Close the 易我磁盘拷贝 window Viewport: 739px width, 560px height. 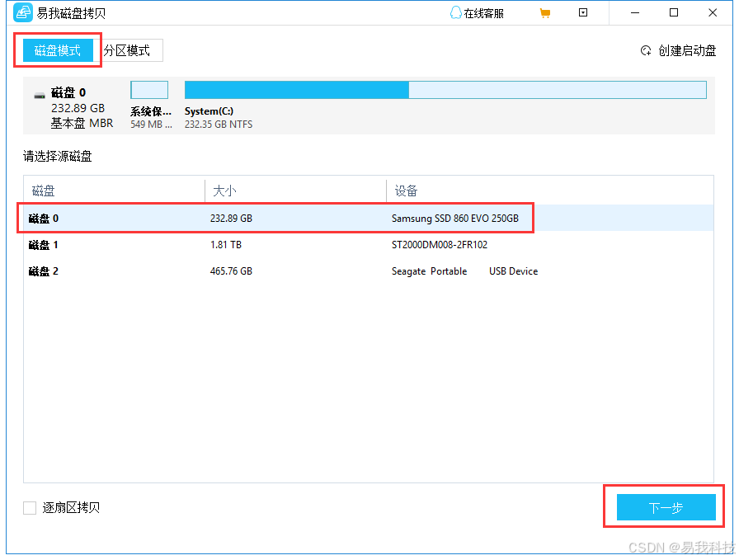713,12
